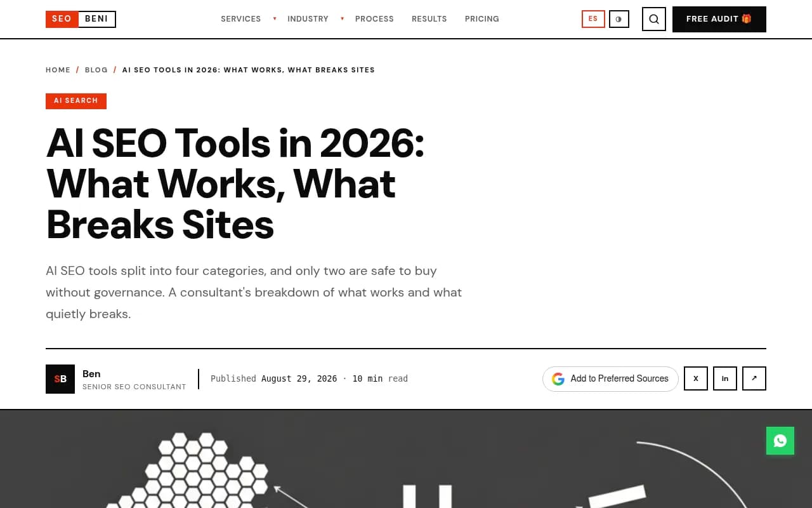Click the SB author avatar
812x508 pixels.
tap(60, 379)
